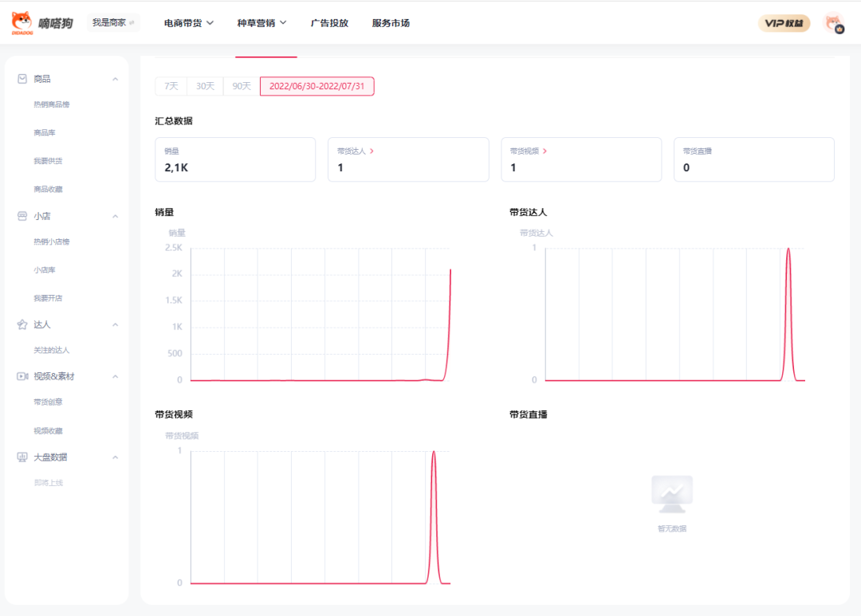This screenshot has width=861, height=616.
Task: Open 我要供货 in the sidebar
Action: (x=49, y=161)
